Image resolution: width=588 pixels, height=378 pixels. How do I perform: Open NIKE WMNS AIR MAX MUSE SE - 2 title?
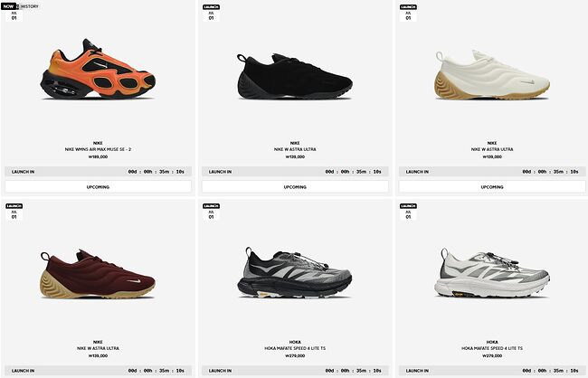[x=98, y=149]
